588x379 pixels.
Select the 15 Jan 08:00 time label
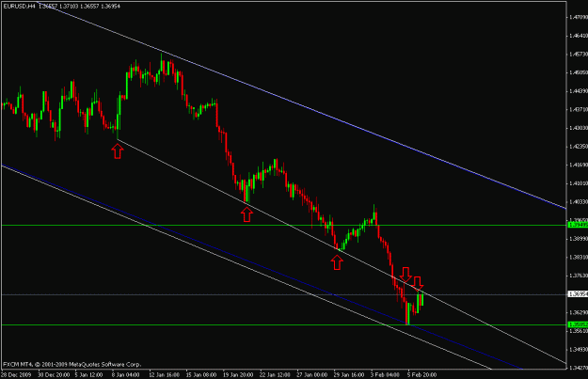coord(201,374)
